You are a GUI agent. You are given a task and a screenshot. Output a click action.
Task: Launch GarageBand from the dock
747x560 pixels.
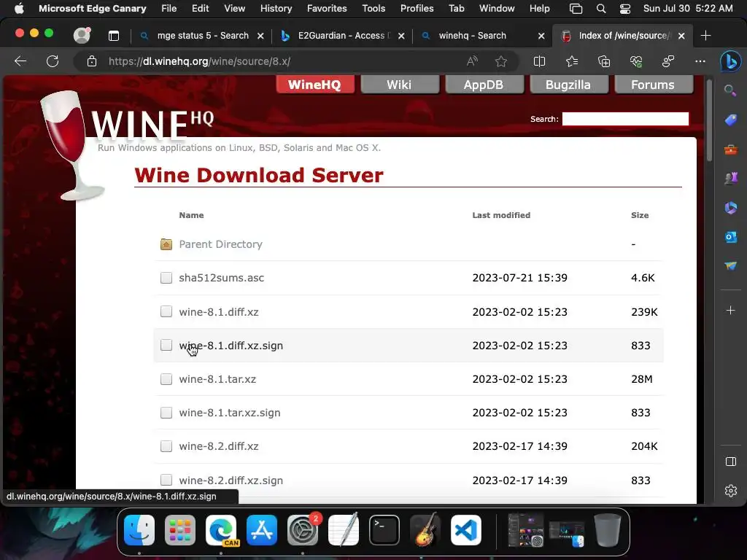point(425,530)
